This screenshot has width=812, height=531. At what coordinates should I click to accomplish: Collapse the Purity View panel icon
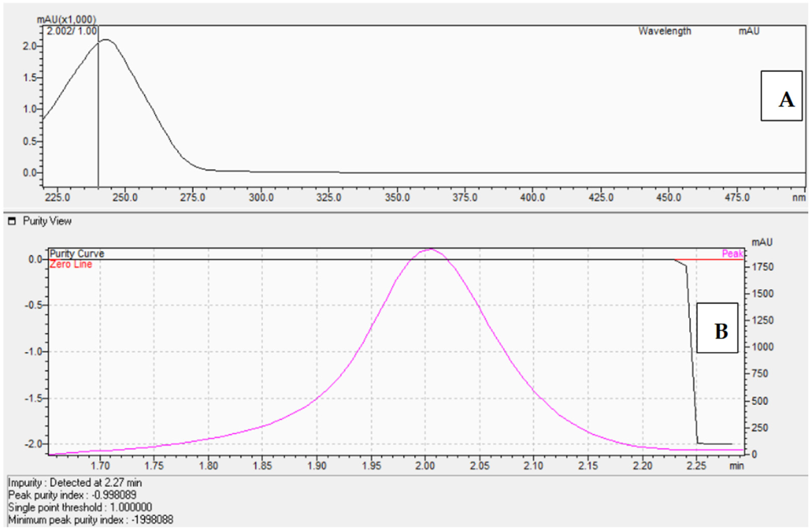(x=12, y=221)
